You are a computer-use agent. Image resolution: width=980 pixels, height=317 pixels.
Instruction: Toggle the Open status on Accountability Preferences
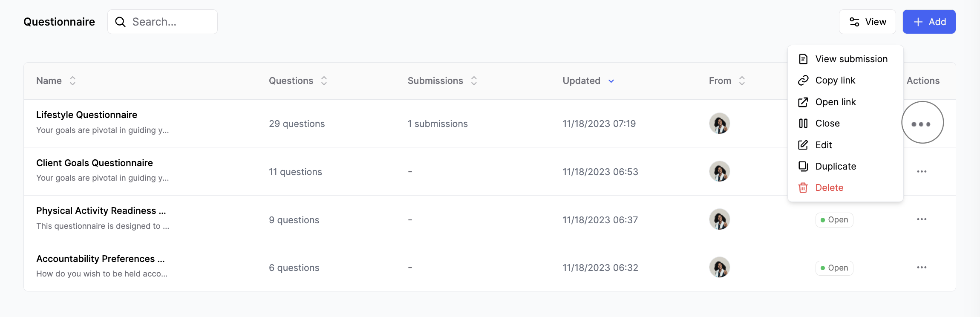click(834, 268)
